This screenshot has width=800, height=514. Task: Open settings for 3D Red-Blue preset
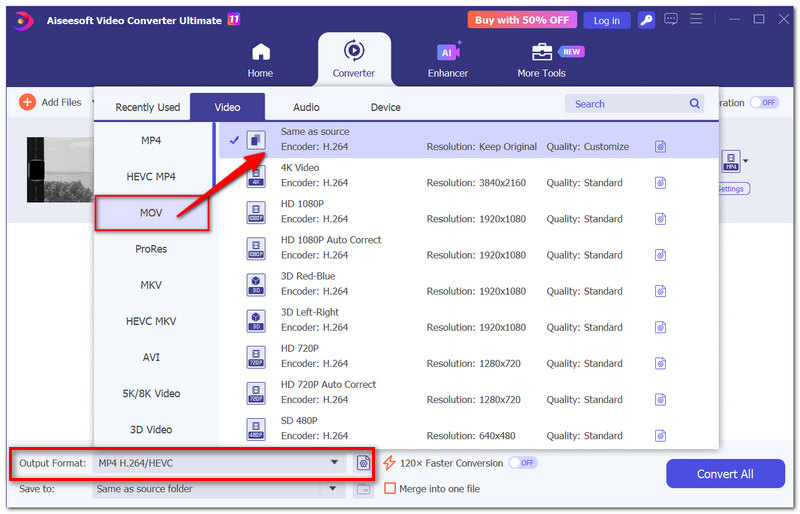660,291
